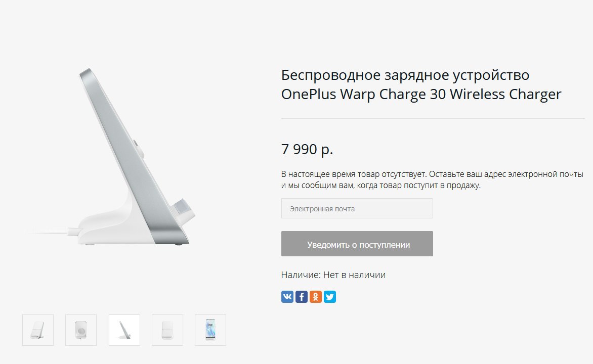Click the divider line under the title
Viewport: 593px width, 364px height.
click(x=433, y=118)
